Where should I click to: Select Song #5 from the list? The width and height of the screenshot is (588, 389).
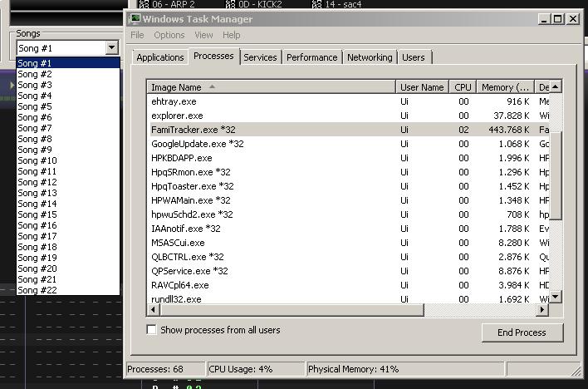click(x=35, y=106)
